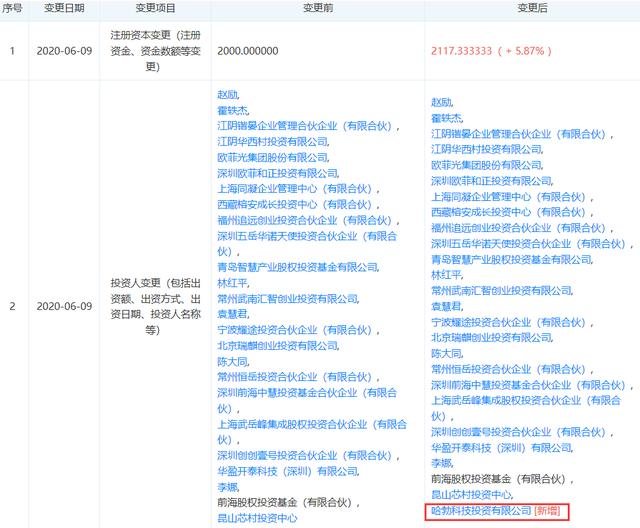Open 林红平 in the 变更前 column
The image size is (640, 528).
point(232,283)
